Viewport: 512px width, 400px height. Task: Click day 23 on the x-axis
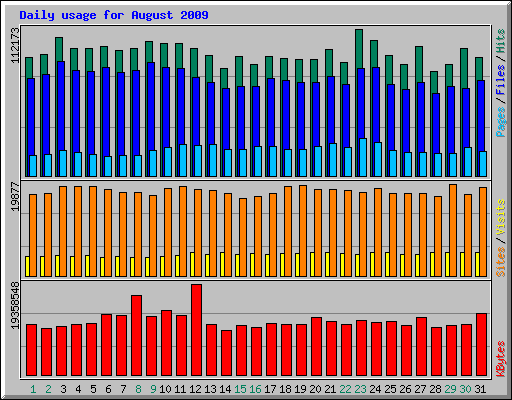point(360,389)
